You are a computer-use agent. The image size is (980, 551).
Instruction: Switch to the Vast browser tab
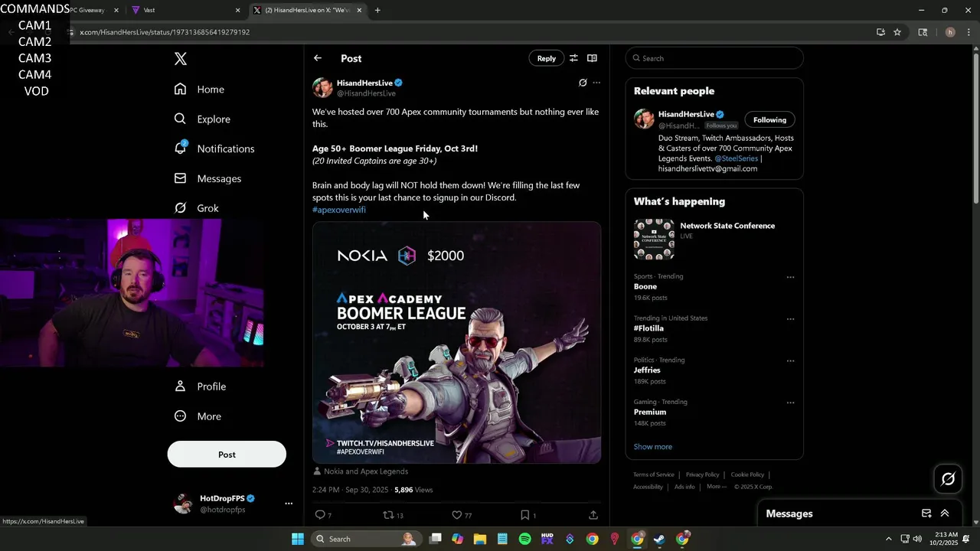(x=184, y=10)
